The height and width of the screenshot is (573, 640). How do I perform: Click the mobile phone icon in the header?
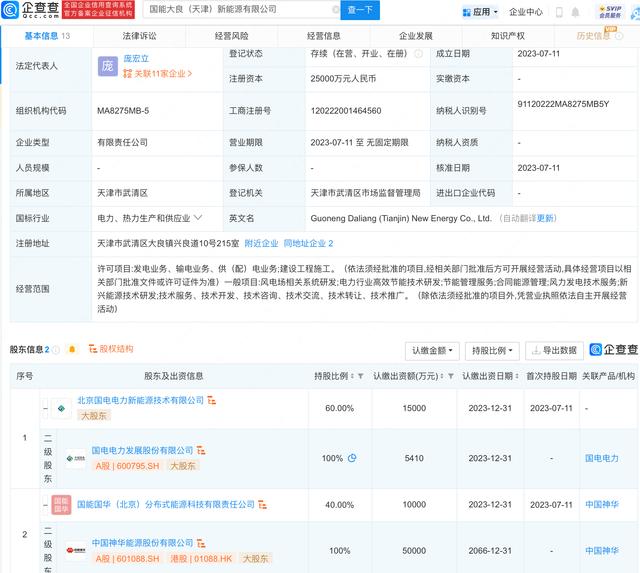click(558, 12)
